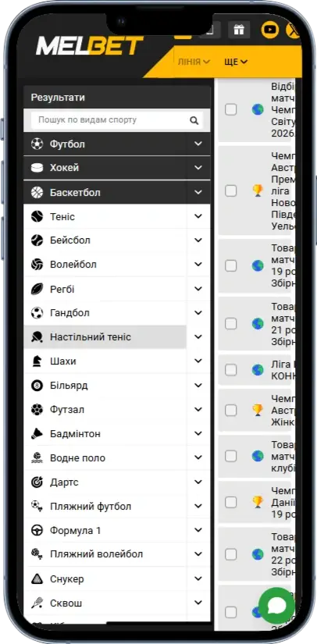
Task: Tick the first checkbox in the championship list
Action: click(x=231, y=109)
